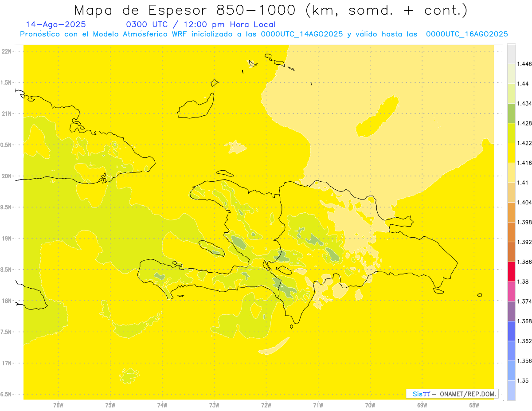
Task: Click the "17N" latitude axis label
Action: [7, 363]
